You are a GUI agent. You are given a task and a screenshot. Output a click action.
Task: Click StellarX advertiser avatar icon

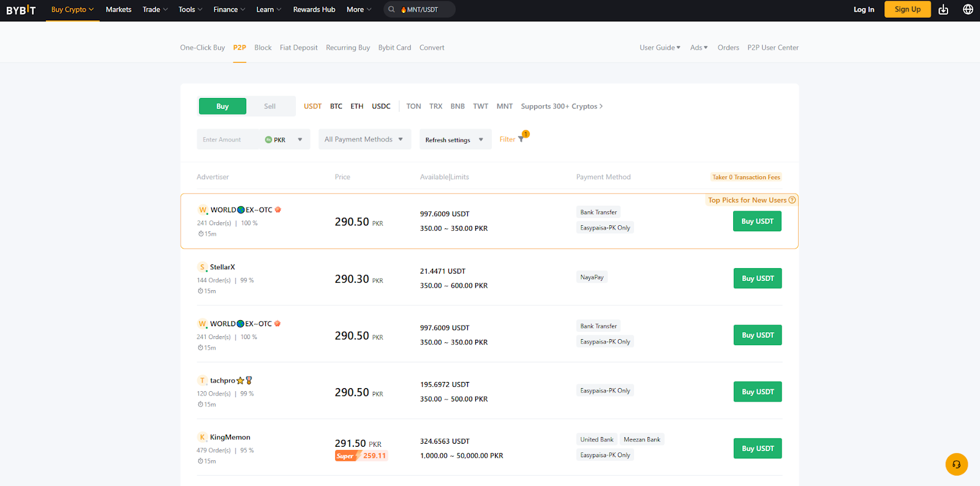pyautogui.click(x=202, y=267)
